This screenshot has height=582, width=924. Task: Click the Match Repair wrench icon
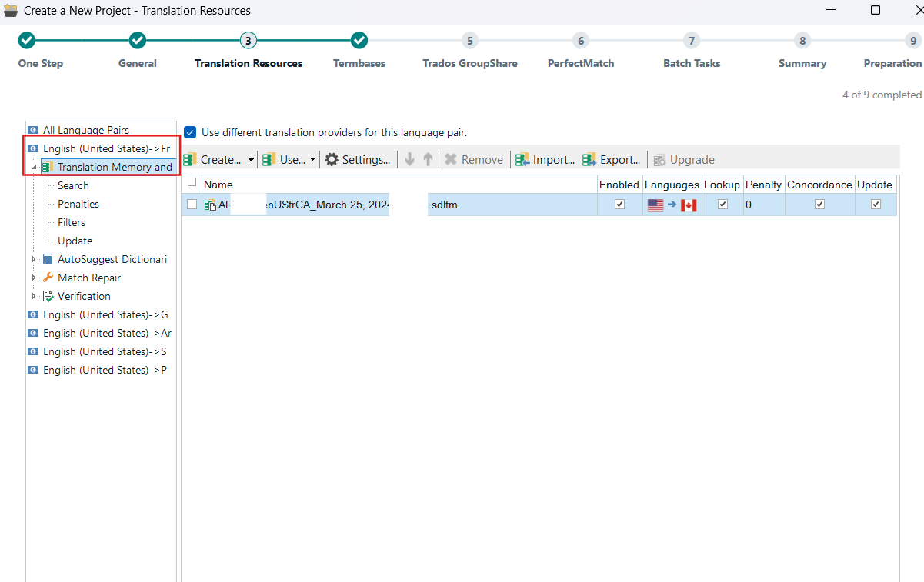[48, 278]
